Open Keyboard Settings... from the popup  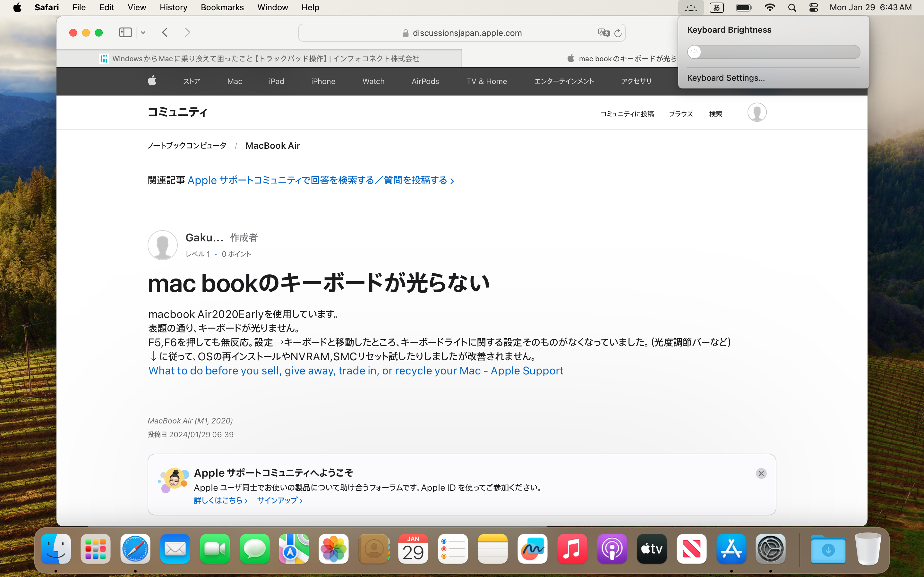pos(725,78)
